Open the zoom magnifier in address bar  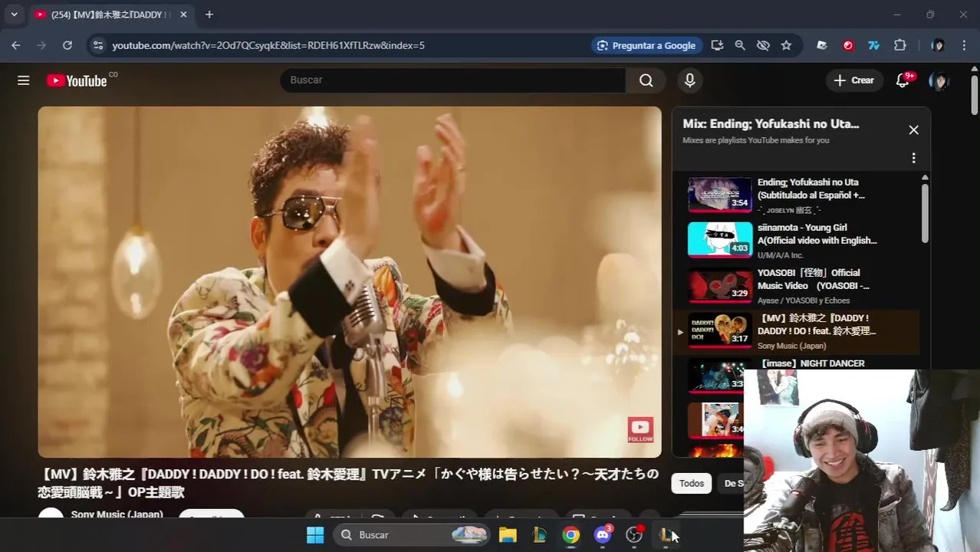[740, 45]
